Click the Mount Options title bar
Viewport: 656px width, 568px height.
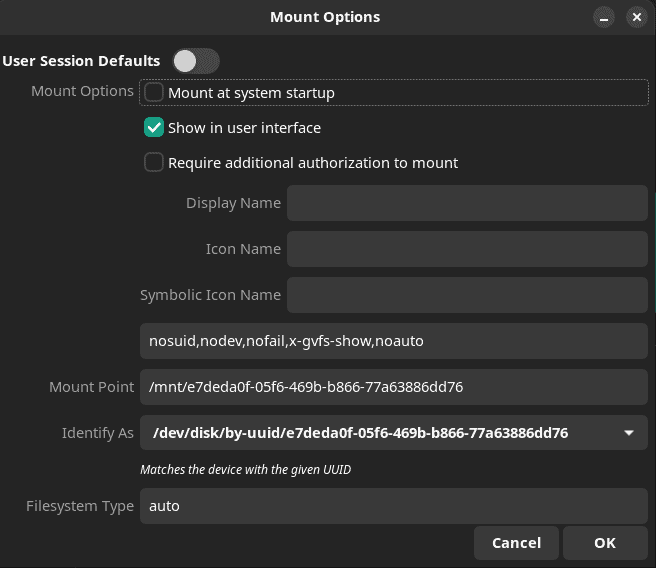325,17
